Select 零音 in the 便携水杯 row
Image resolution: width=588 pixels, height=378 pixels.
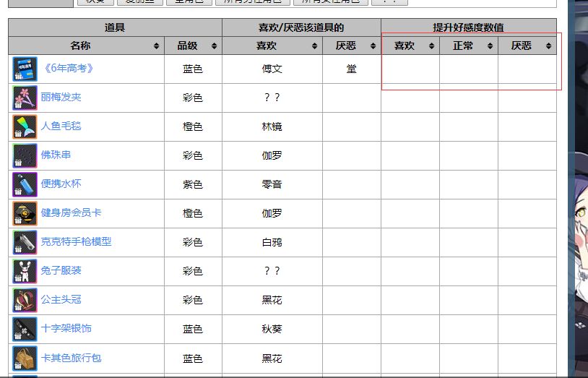(x=272, y=185)
